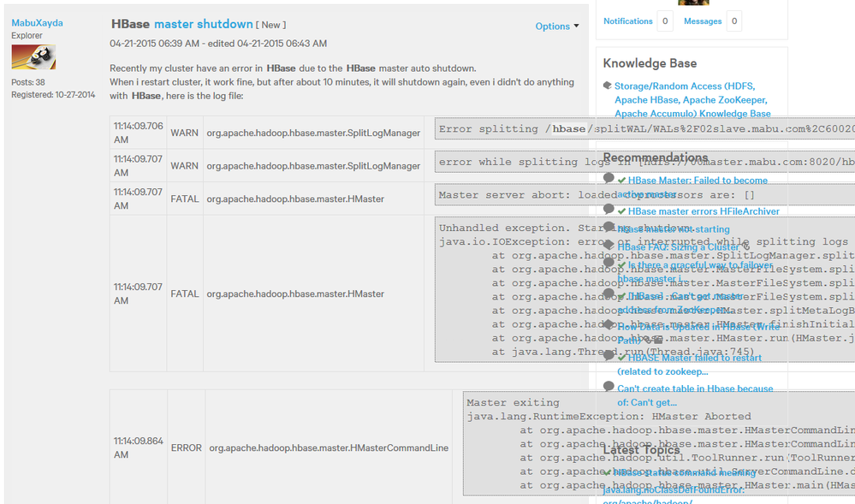Click the 'Registered: 10-27-2014' user info text
855x504 pixels.
tap(53, 95)
